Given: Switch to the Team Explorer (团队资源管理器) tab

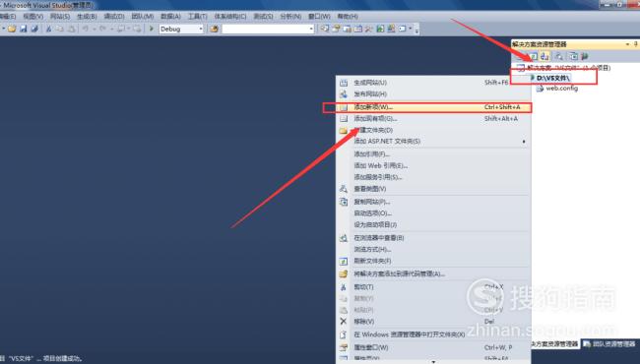Looking at the screenshot, I should [609, 344].
